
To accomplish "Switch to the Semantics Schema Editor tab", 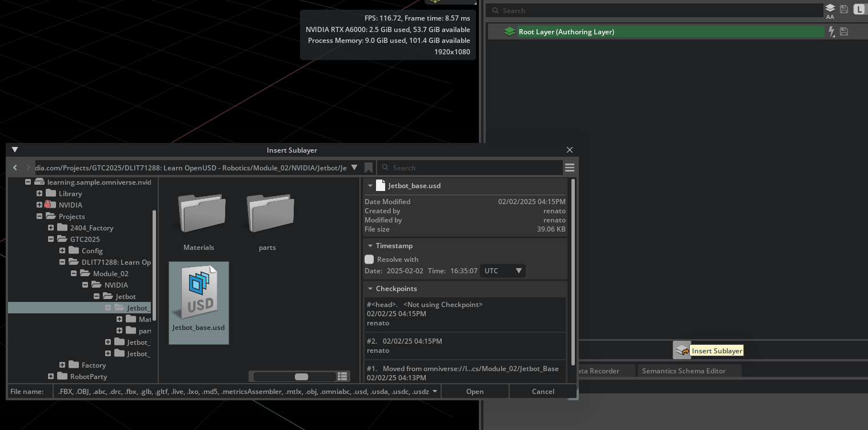I will click(x=683, y=371).
